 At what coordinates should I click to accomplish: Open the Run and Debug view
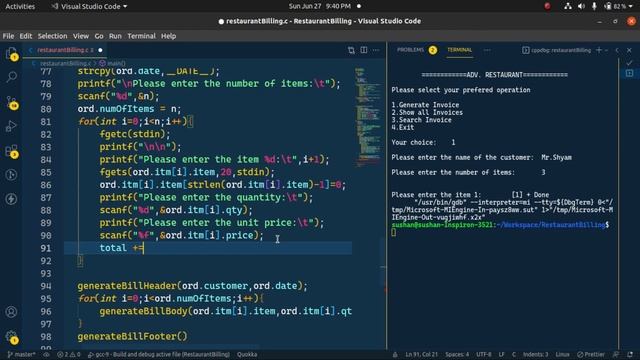tap(11, 126)
